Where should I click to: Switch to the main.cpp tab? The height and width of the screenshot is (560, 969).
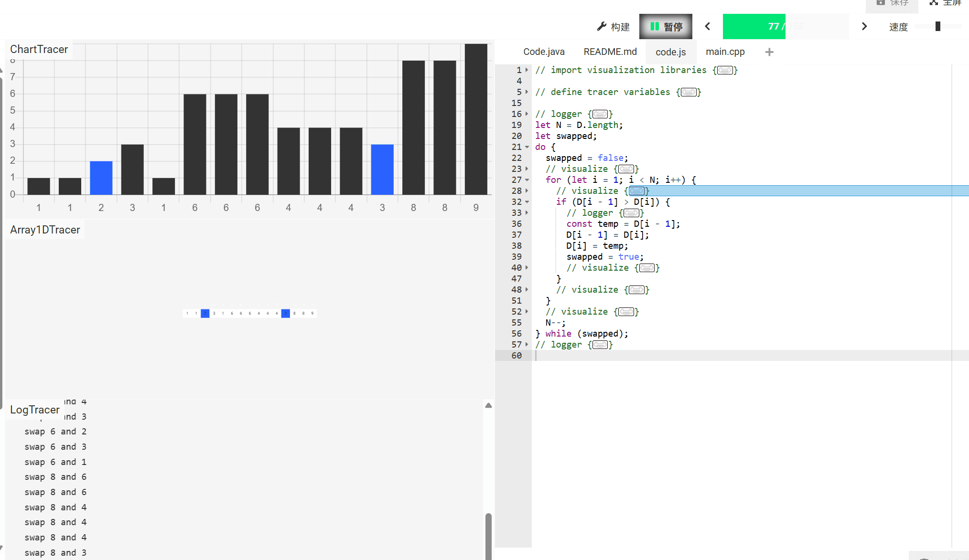point(725,52)
